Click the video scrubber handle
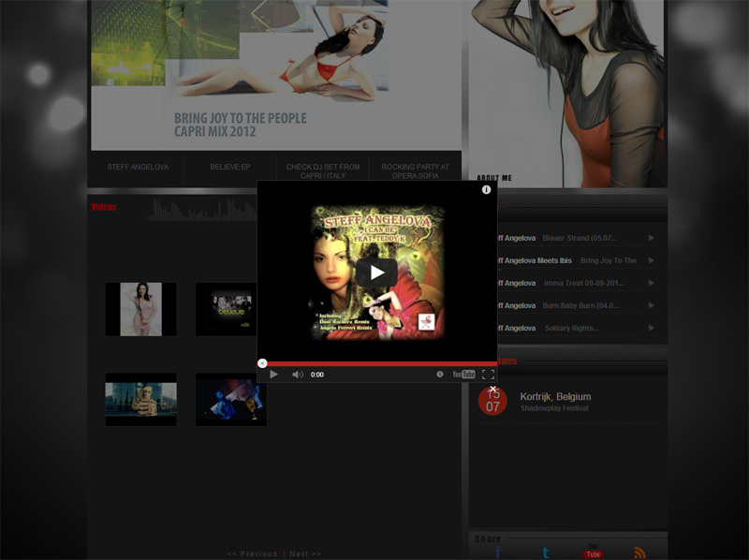Viewport: 749px width, 560px height. (262, 363)
